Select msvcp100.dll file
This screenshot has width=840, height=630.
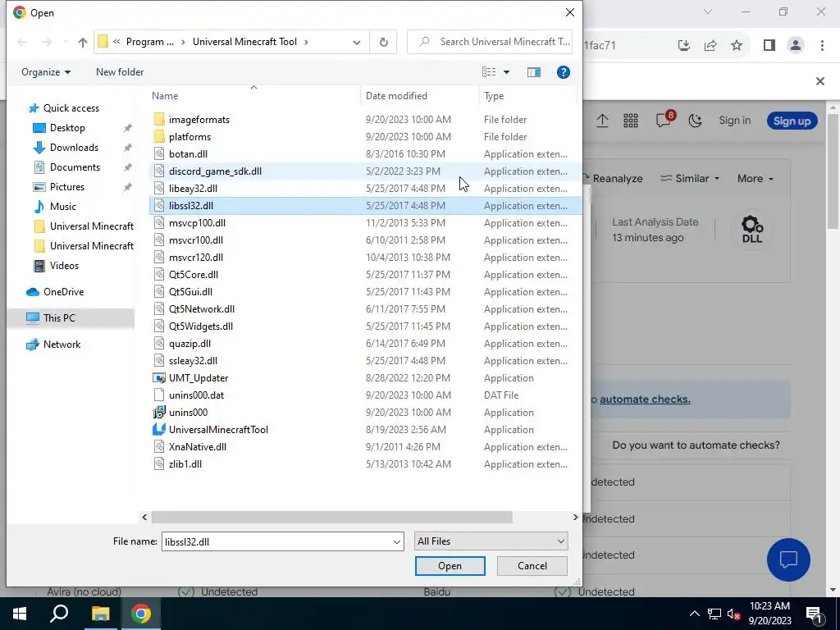pos(197,223)
